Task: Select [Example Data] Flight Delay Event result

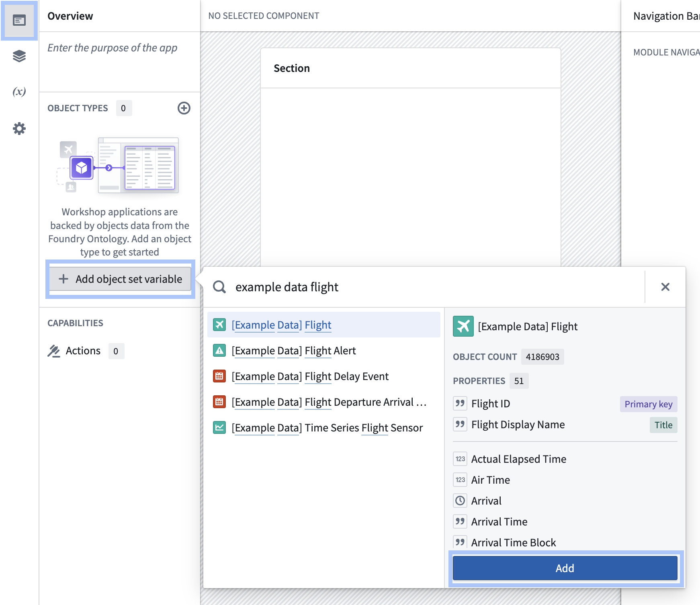Action: point(324,376)
